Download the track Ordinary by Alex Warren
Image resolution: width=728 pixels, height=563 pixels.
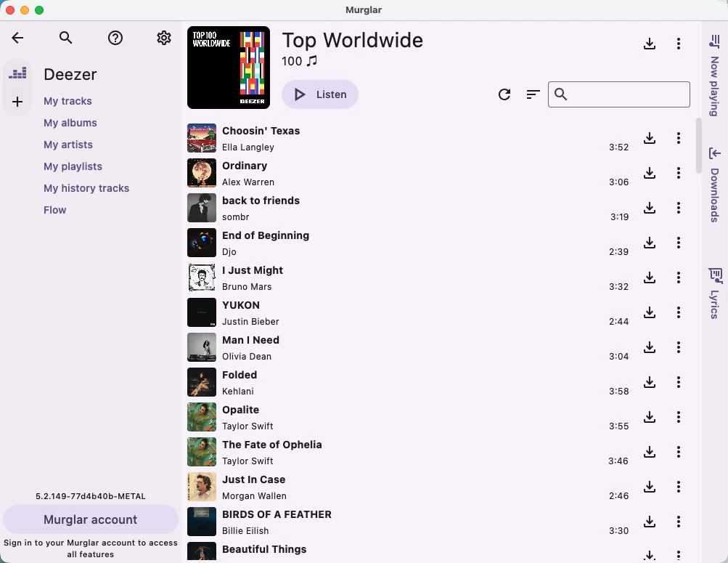pos(649,173)
